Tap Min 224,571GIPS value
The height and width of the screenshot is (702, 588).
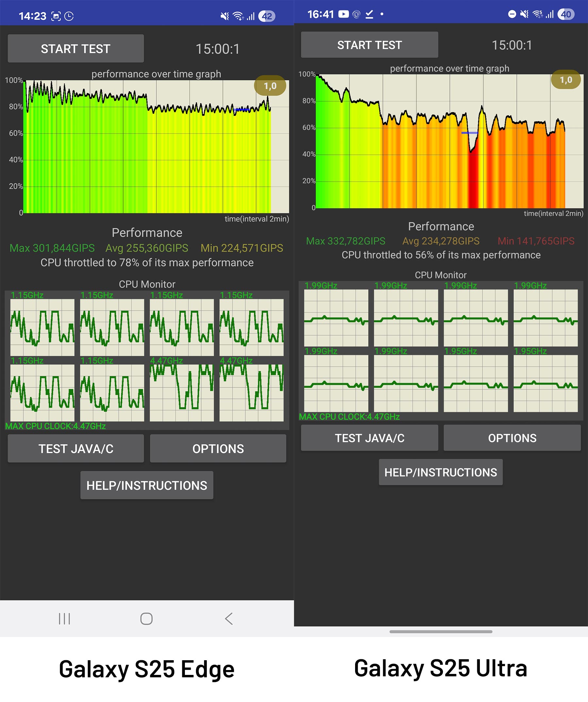click(x=242, y=248)
